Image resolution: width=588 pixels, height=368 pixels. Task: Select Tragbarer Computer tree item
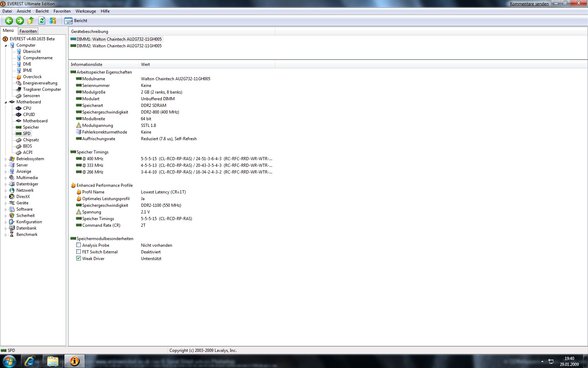click(x=42, y=89)
